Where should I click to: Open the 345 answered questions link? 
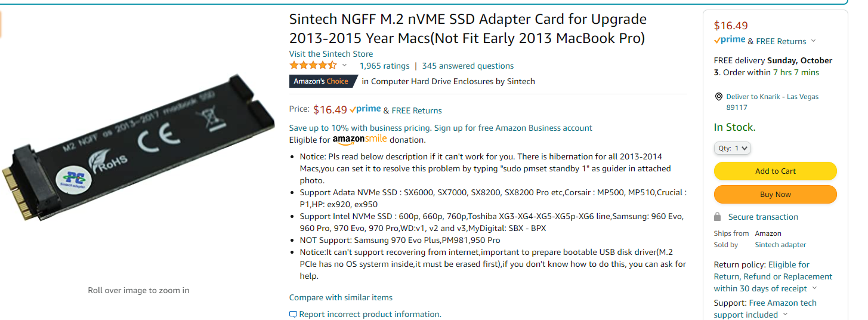coord(468,66)
